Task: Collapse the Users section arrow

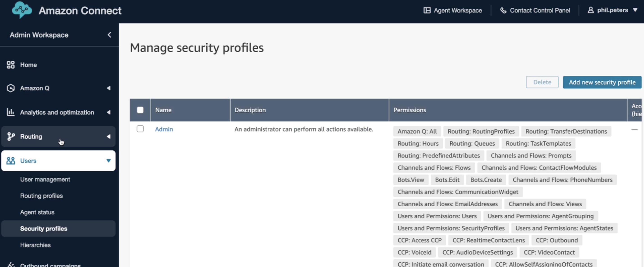Action: tap(109, 161)
